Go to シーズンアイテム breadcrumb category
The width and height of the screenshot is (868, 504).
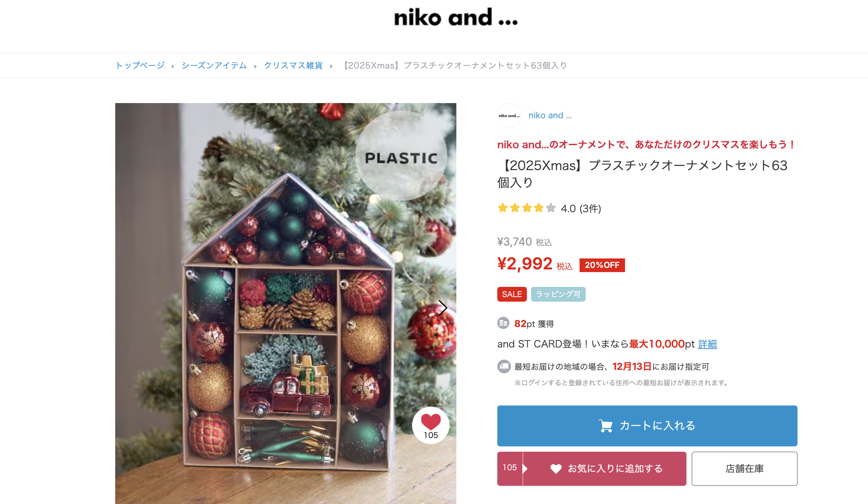tap(214, 66)
